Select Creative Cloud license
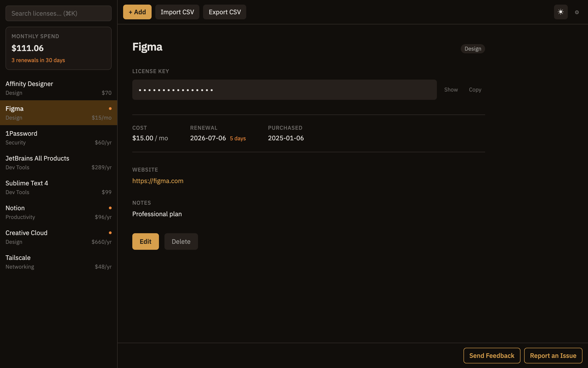 point(59,237)
